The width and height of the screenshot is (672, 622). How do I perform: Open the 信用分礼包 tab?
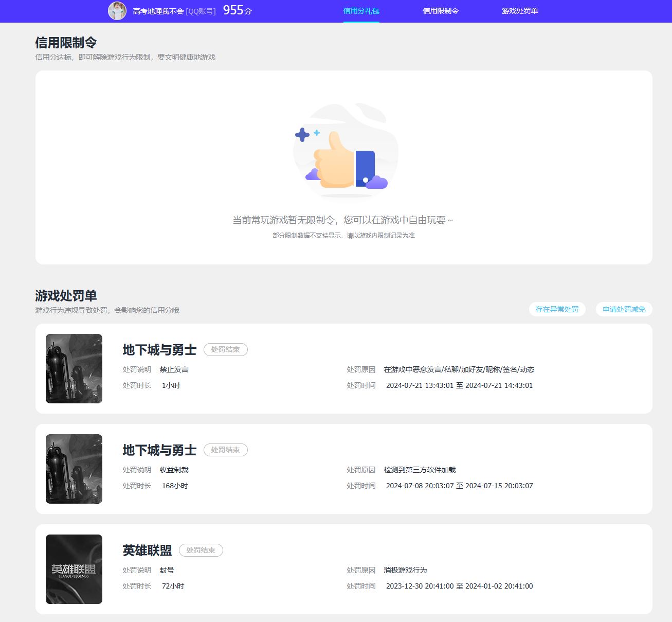pos(361,11)
